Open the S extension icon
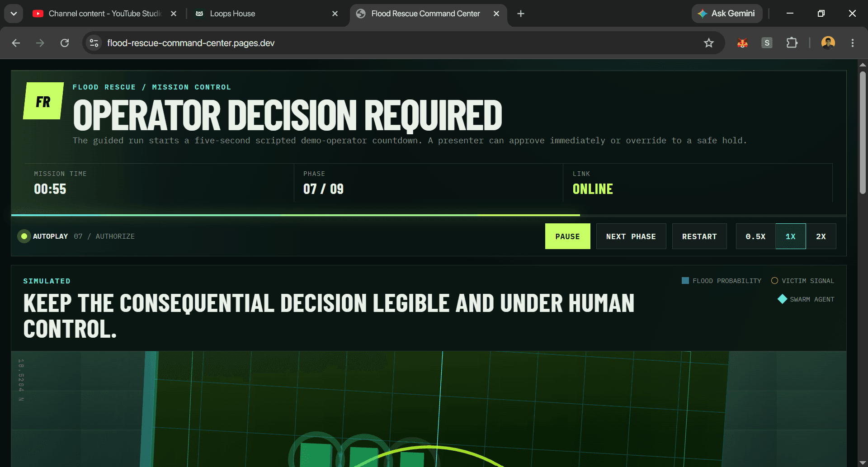 tap(767, 43)
